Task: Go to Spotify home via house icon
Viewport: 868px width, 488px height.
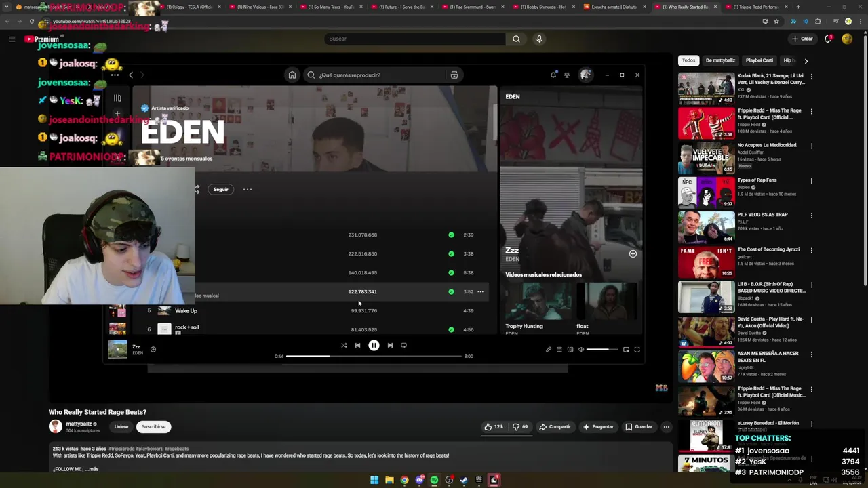Action: (292, 75)
